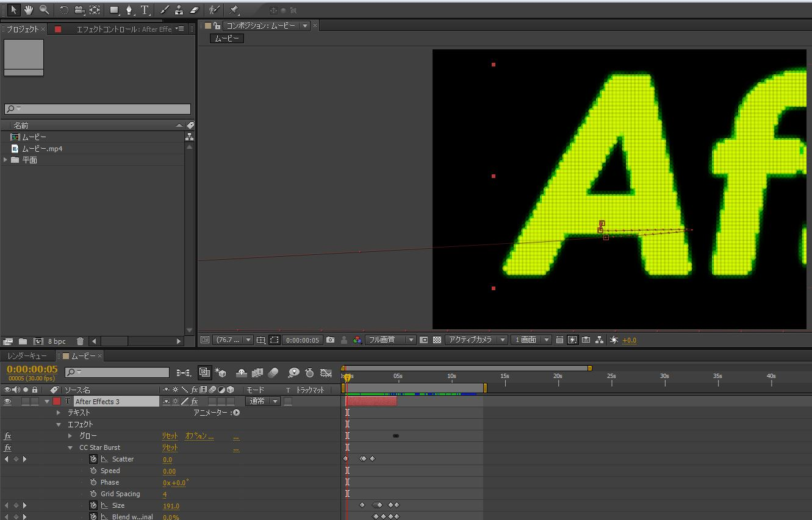Viewport: 812px width, 520px height.
Task: Take a snapshot with the camera icon
Action: pos(330,340)
